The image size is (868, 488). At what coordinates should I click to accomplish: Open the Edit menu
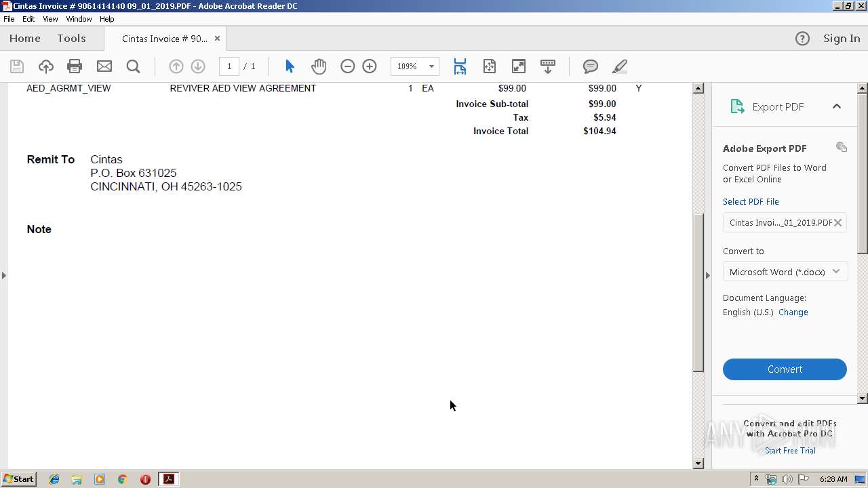[28, 19]
